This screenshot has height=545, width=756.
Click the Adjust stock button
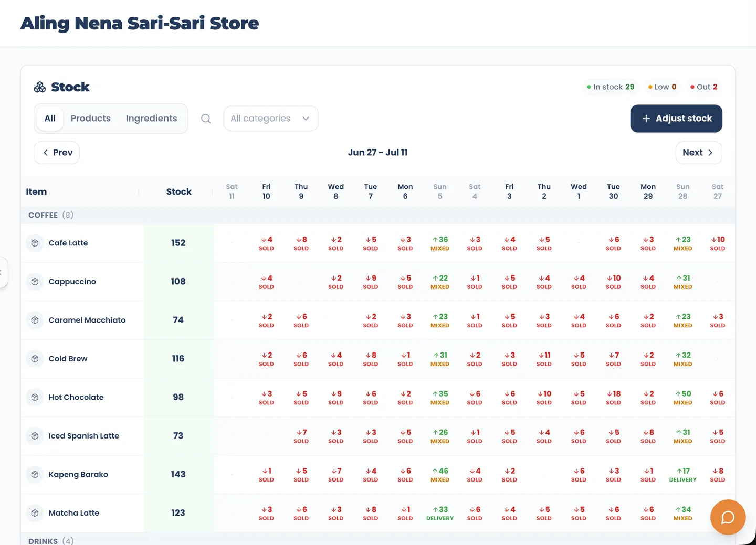676,119
